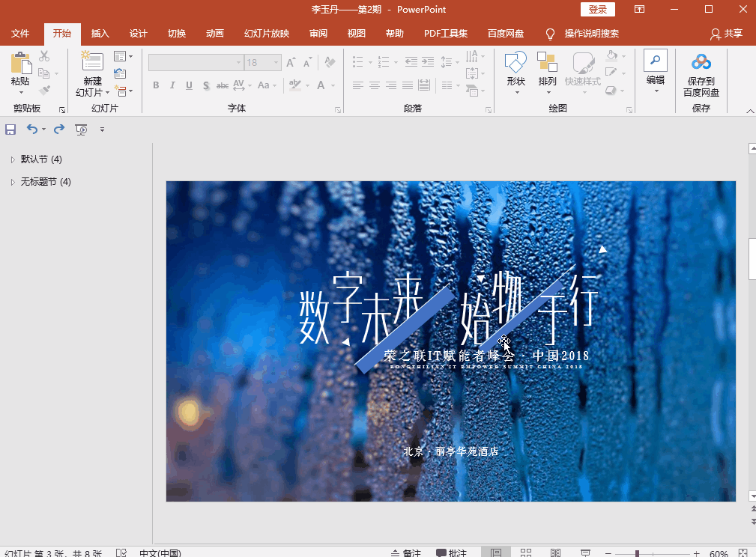This screenshot has width=756, height=557.
Task: Toggle text shadow S formatting
Action: [x=206, y=85]
